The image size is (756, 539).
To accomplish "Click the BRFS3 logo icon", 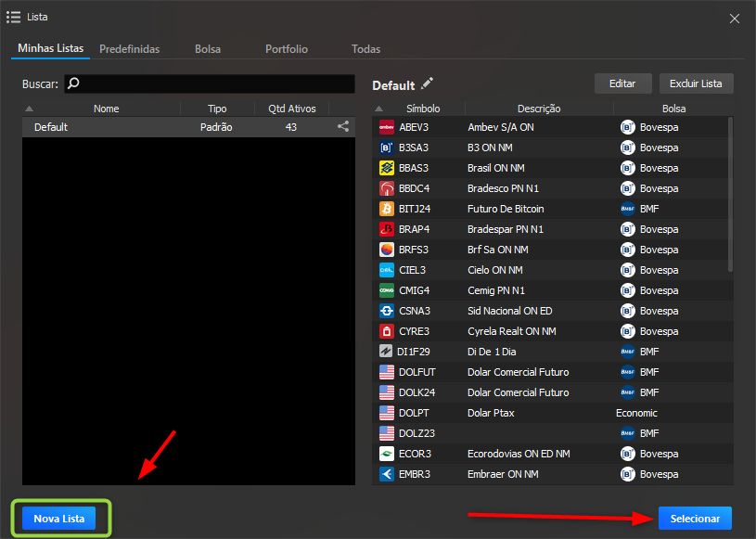I will coord(387,250).
